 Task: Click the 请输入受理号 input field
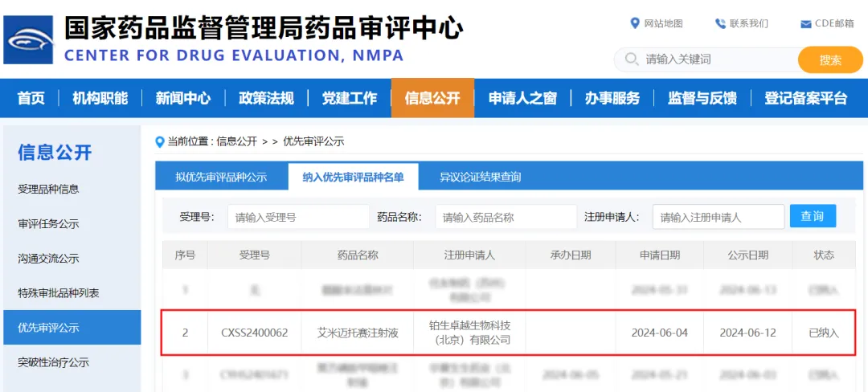298,217
